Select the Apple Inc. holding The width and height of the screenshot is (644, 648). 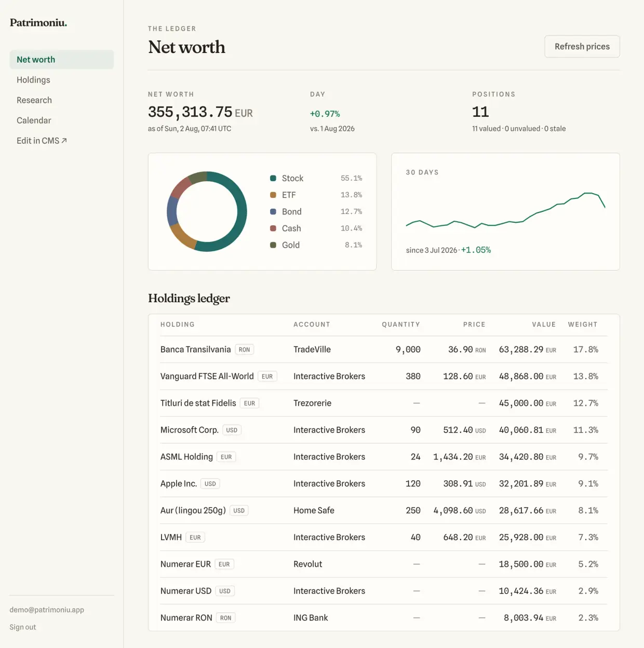click(x=179, y=483)
